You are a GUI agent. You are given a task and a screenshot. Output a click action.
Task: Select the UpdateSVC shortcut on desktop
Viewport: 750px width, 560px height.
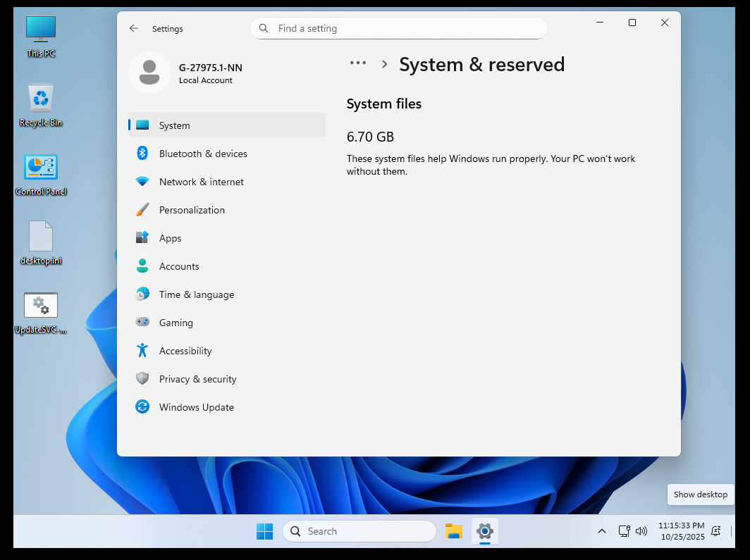click(41, 313)
